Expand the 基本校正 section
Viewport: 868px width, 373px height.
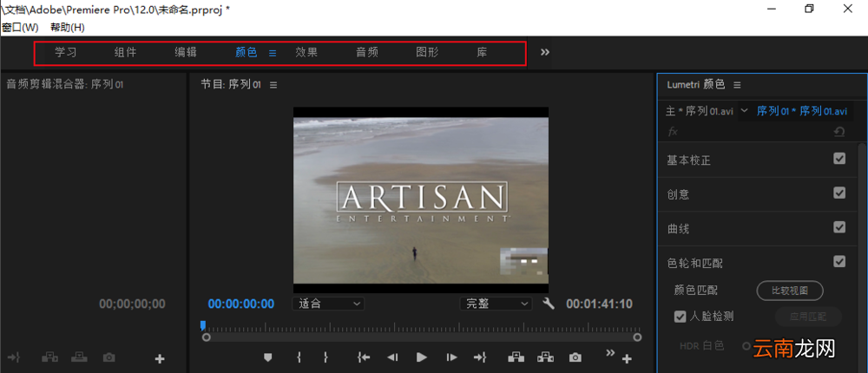688,160
